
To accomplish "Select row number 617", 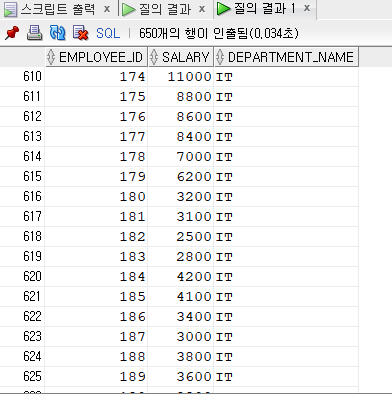I will click(22, 217).
